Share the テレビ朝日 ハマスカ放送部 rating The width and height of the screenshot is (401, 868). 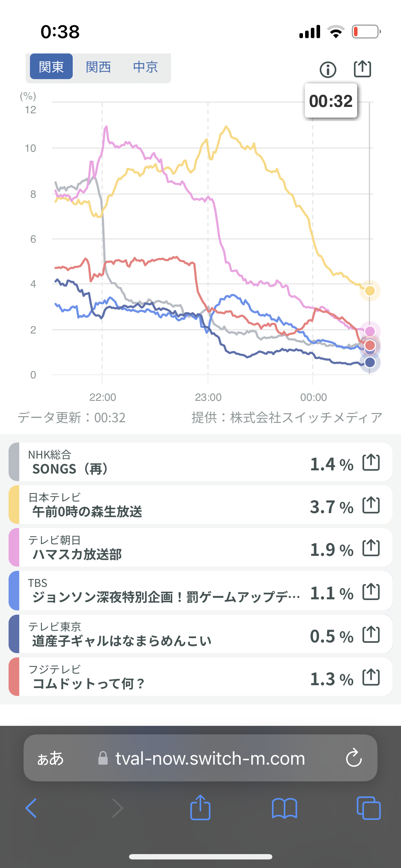pos(371,548)
